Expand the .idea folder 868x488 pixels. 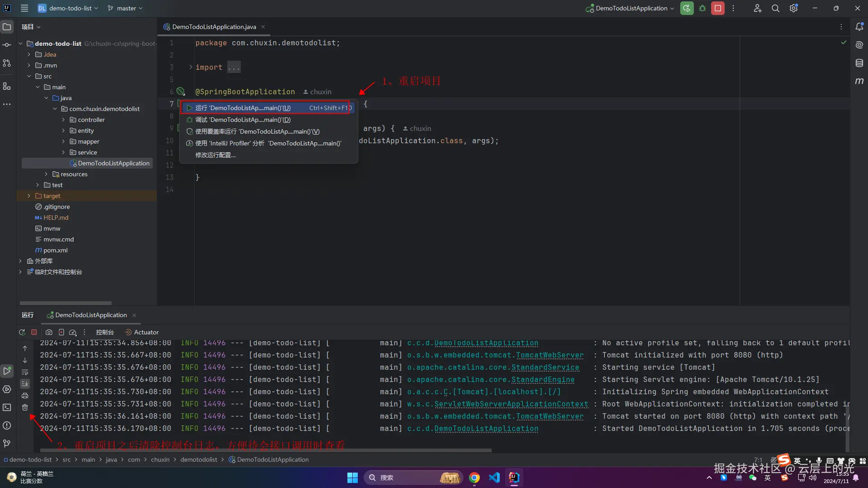click(29, 54)
